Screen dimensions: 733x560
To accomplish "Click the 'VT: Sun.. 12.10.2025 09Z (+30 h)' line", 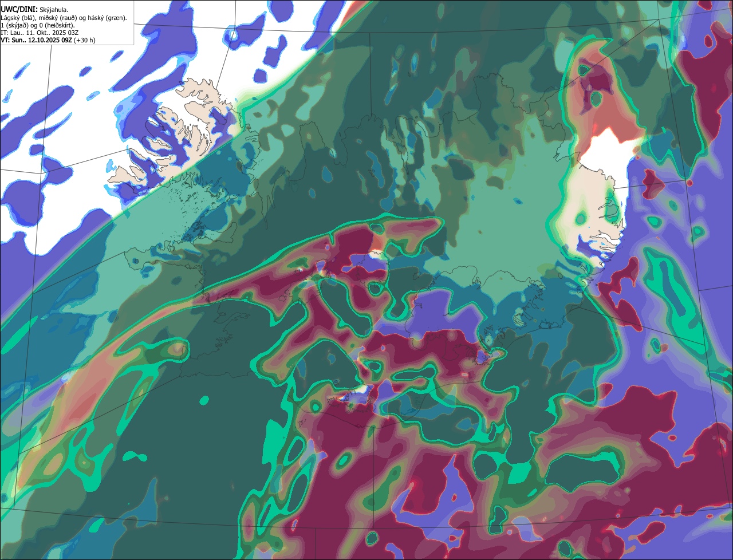I will (48, 40).
